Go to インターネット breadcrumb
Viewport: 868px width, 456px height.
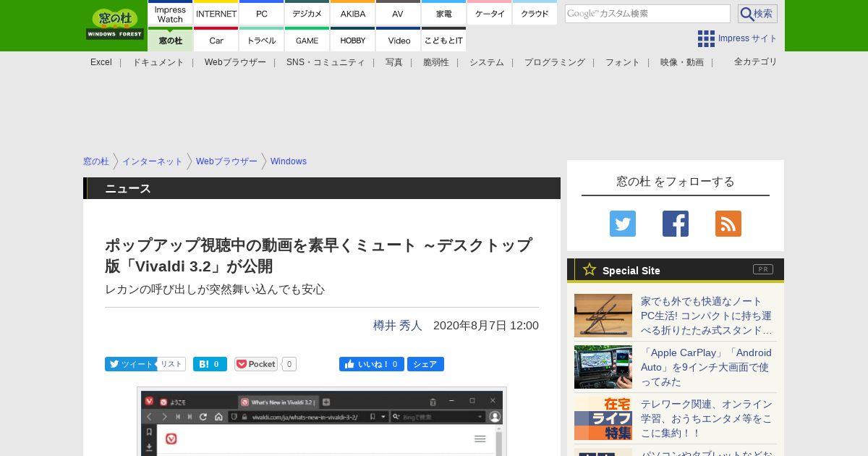[153, 161]
